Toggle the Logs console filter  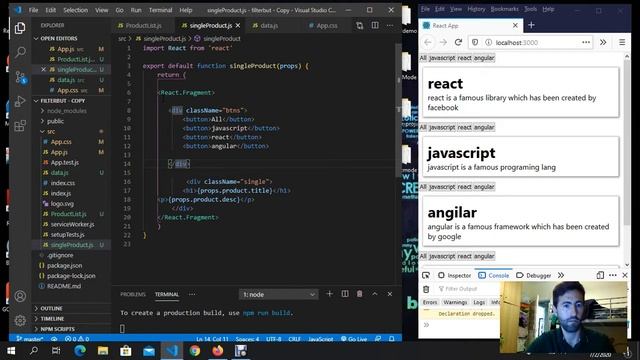(x=479, y=302)
